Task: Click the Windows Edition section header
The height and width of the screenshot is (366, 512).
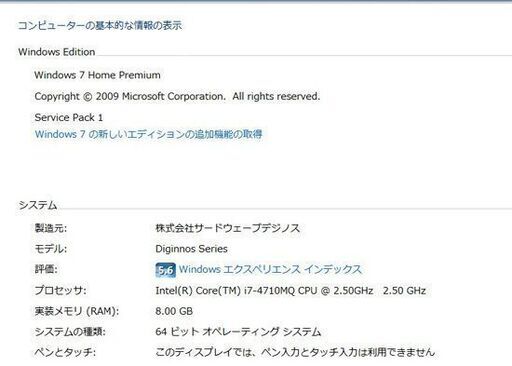Action: 57,52
